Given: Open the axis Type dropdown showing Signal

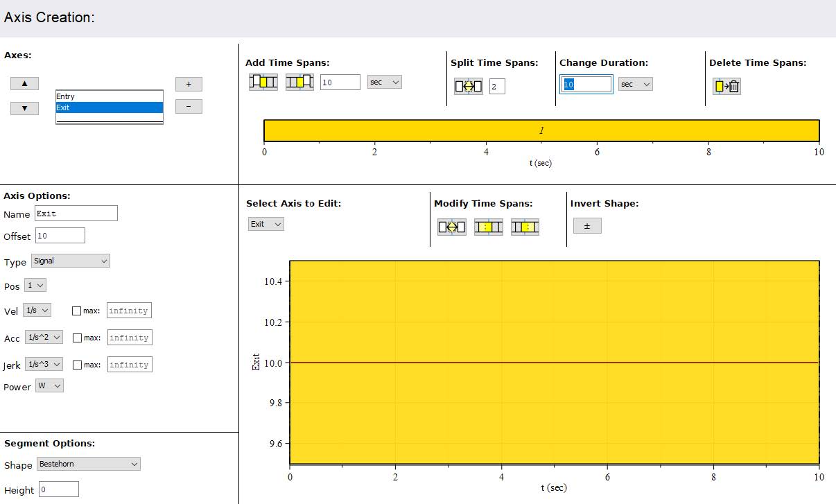Looking at the screenshot, I should click(70, 261).
